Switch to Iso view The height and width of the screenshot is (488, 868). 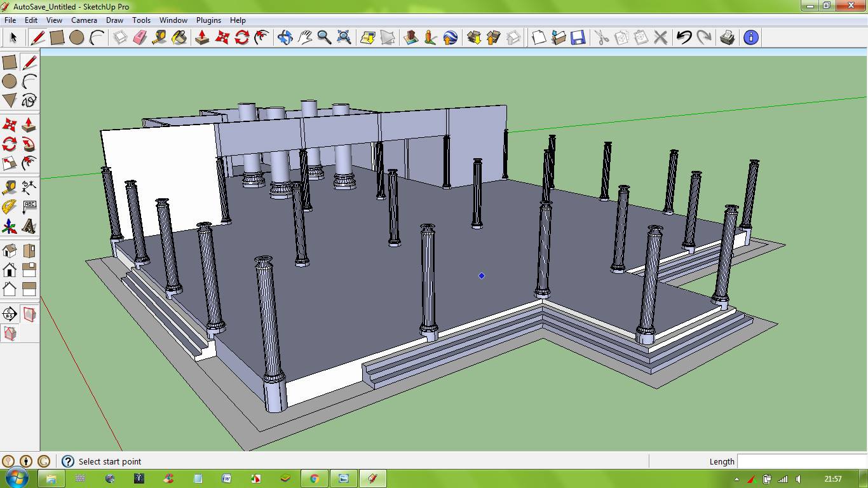(10, 250)
